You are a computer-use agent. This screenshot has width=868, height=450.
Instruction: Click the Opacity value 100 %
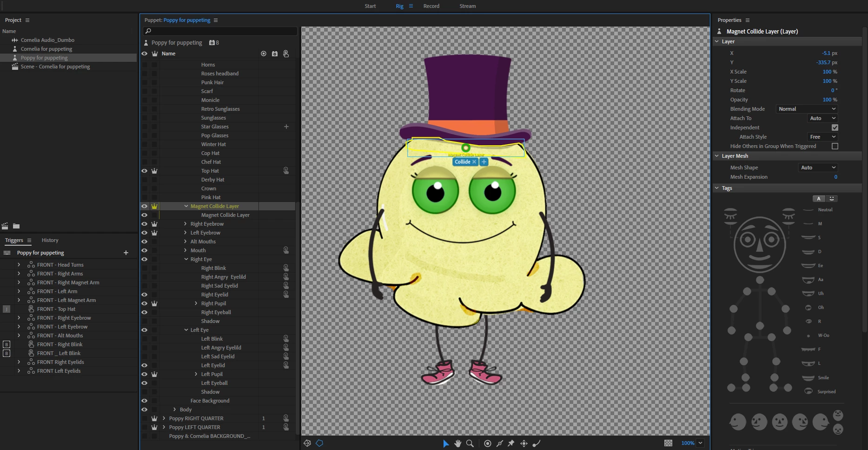(x=830, y=100)
